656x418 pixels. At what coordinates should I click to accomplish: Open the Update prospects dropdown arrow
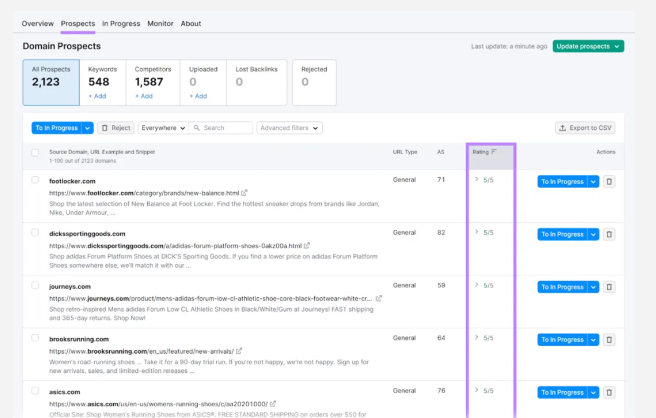[x=617, y=46]
